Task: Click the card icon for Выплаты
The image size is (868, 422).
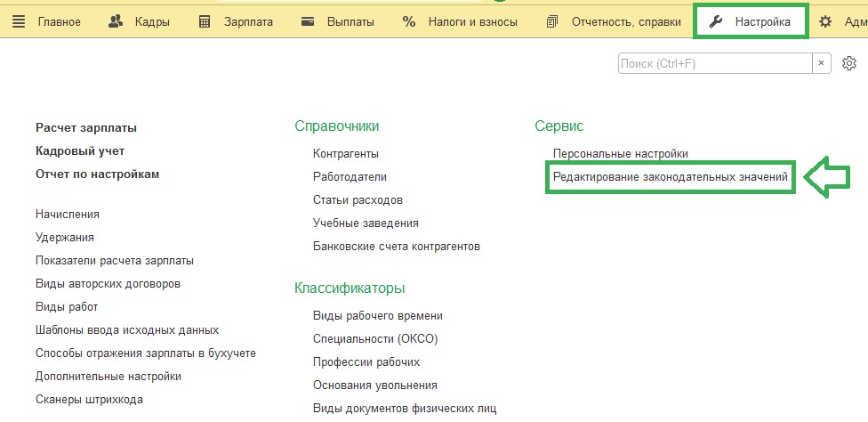Action: coord(308,21)
